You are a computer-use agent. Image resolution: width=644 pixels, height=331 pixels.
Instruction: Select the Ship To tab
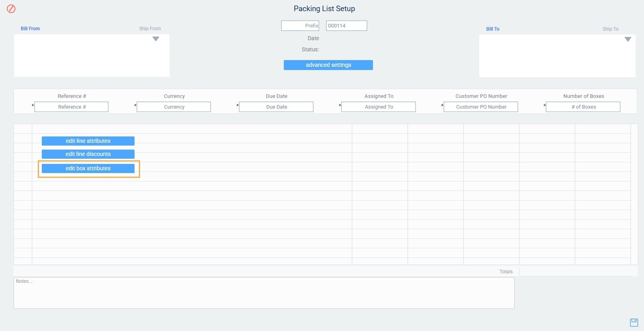pos(610,29)
